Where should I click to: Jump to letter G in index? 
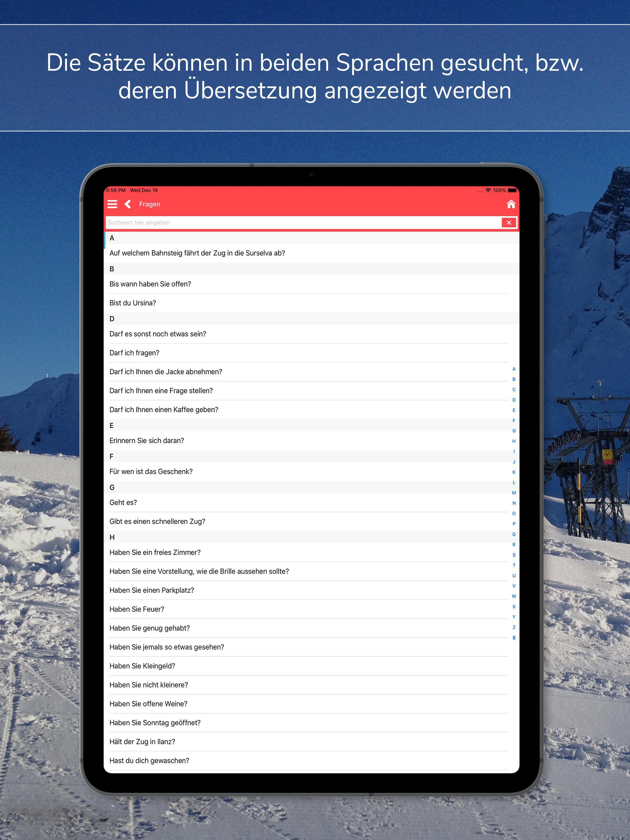click(514, 431)
